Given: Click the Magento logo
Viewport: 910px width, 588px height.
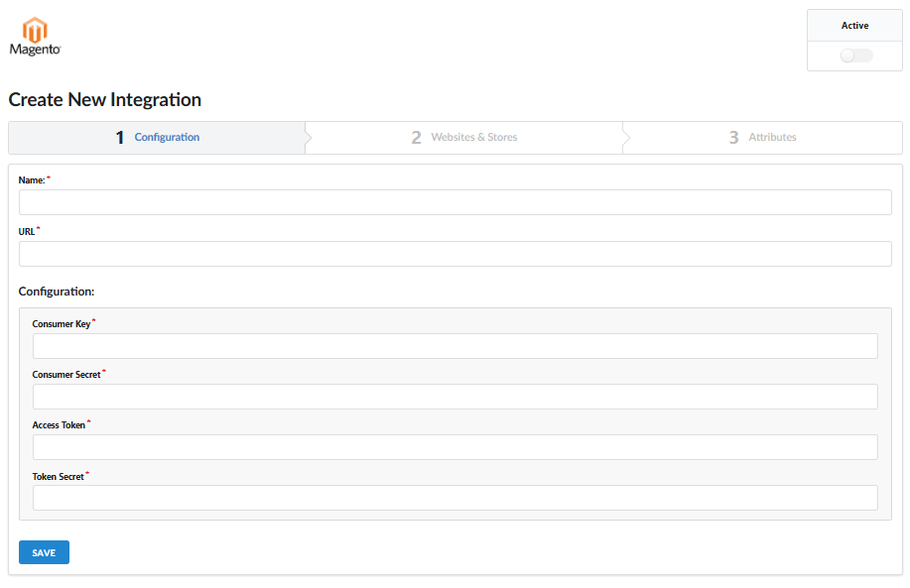Looking at the screenshot, I should click(35, 36).
